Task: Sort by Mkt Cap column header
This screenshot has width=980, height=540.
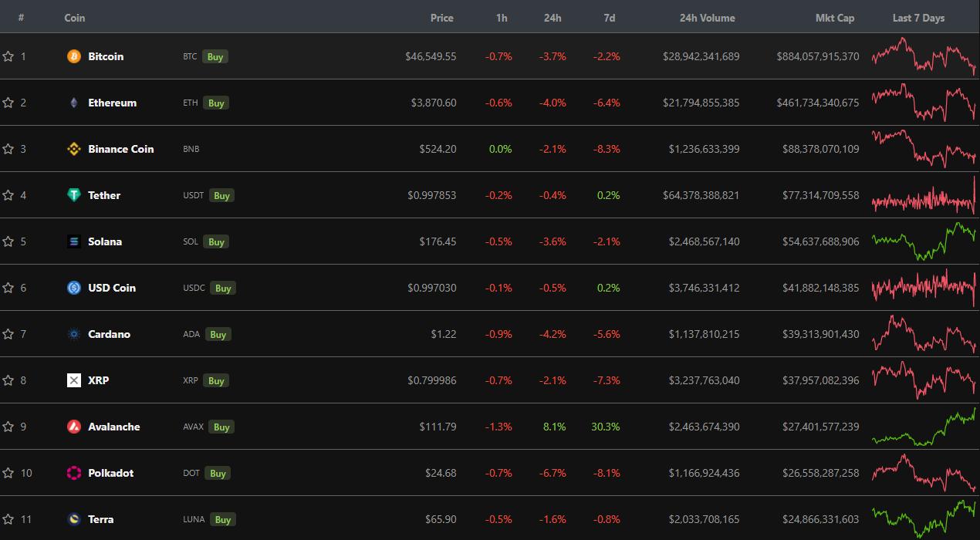Action: pyautogui.click(x=835, y=18)
